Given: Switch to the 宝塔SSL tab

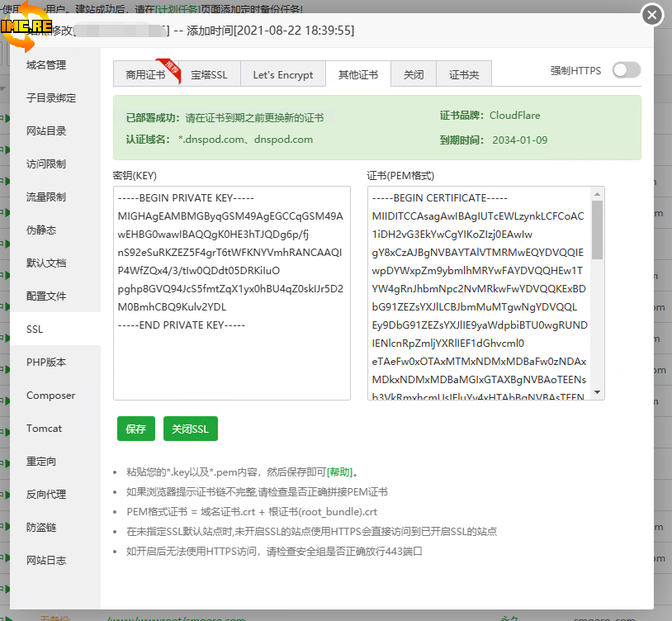Looking at the screenshot, I should pos(208,75).
